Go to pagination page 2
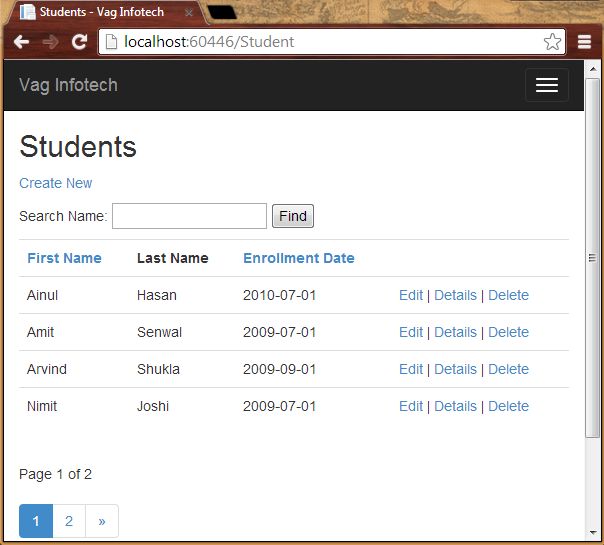This screenshot has width=604, height=545. pos(69,521)
